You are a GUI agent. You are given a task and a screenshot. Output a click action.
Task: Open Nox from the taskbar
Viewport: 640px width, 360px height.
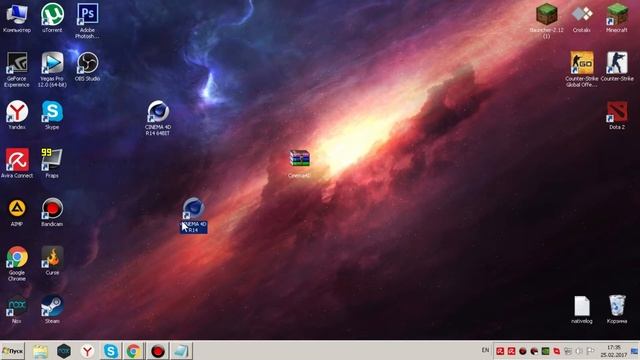tap(64, 351)
